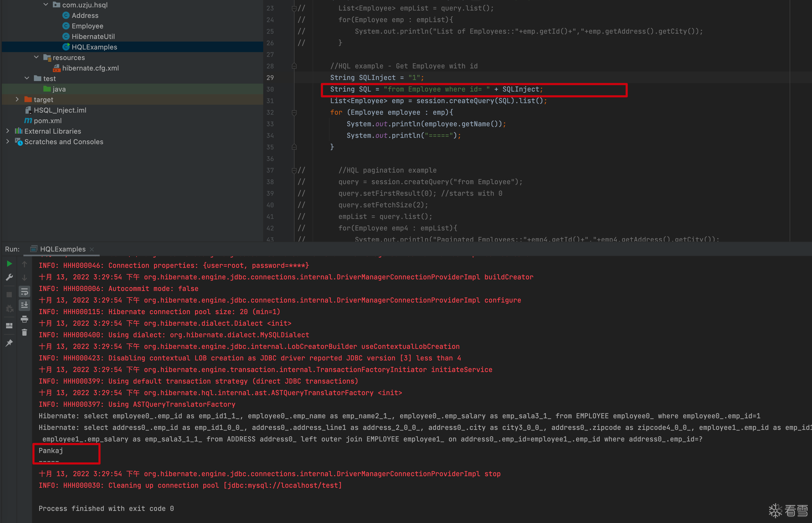Click the Restore Layout icon in Run panel
Viewport: 812px width, 523px height.
pos(9,326)
